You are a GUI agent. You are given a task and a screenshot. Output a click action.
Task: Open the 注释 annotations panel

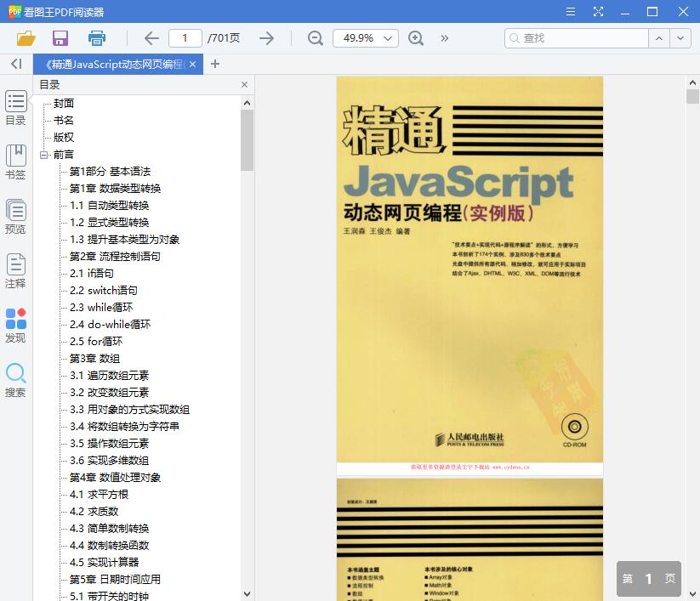click(x=15, y=271)
